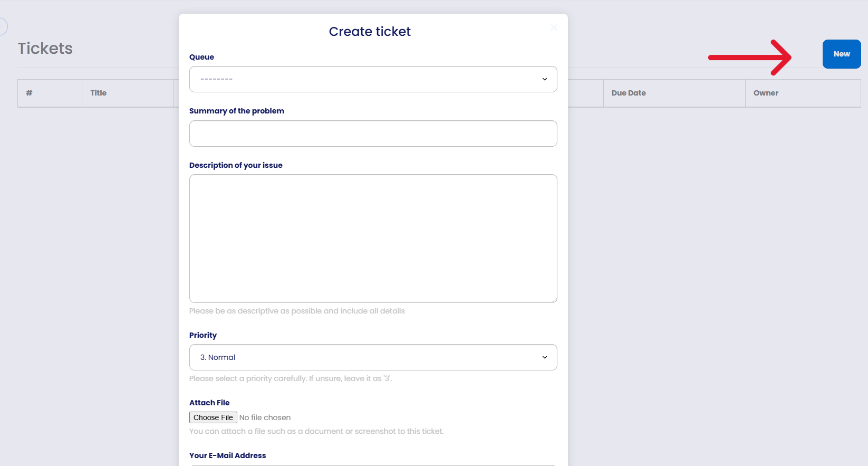Click the Create ticket dialog title
The width and height of the screenshot is (868, 466).
[x=370, y=32]
